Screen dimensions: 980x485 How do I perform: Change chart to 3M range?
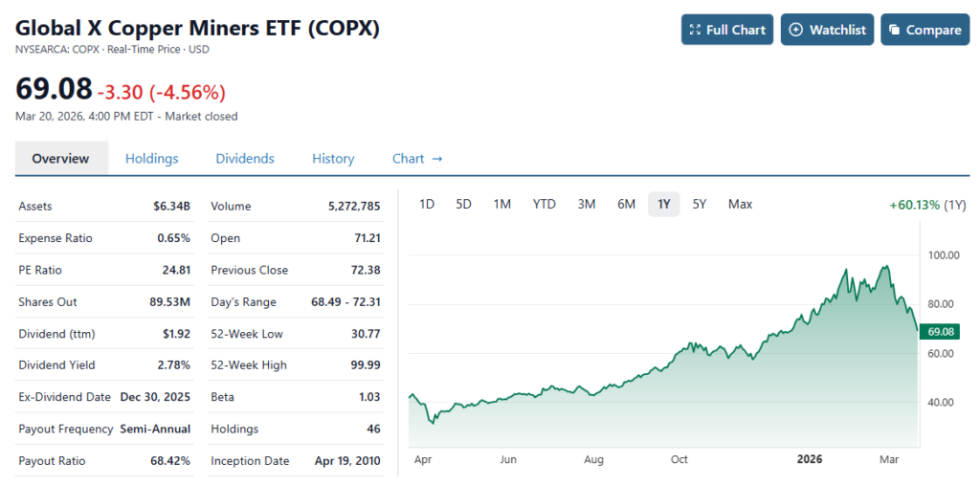[587, 204]
